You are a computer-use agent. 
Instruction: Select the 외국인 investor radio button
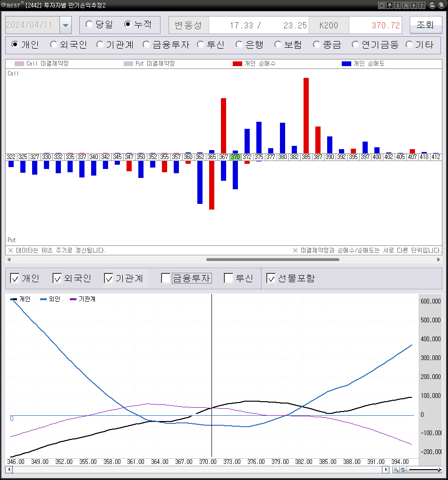54,45
